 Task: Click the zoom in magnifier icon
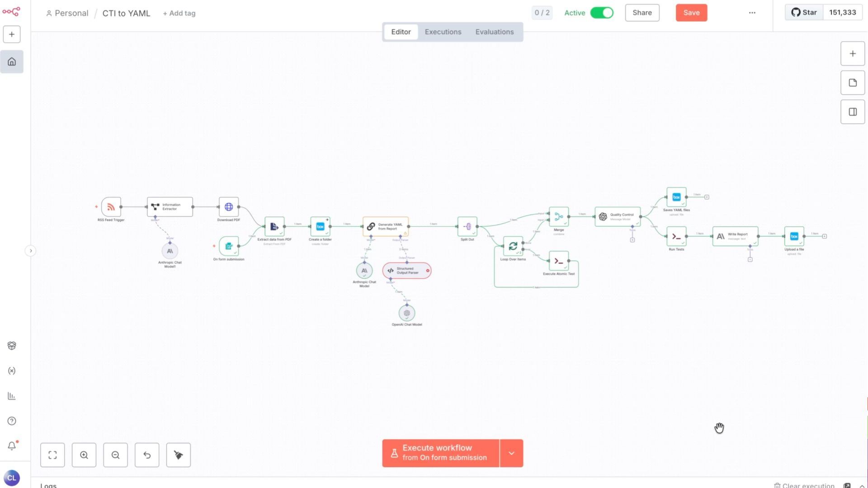[84, 455]
